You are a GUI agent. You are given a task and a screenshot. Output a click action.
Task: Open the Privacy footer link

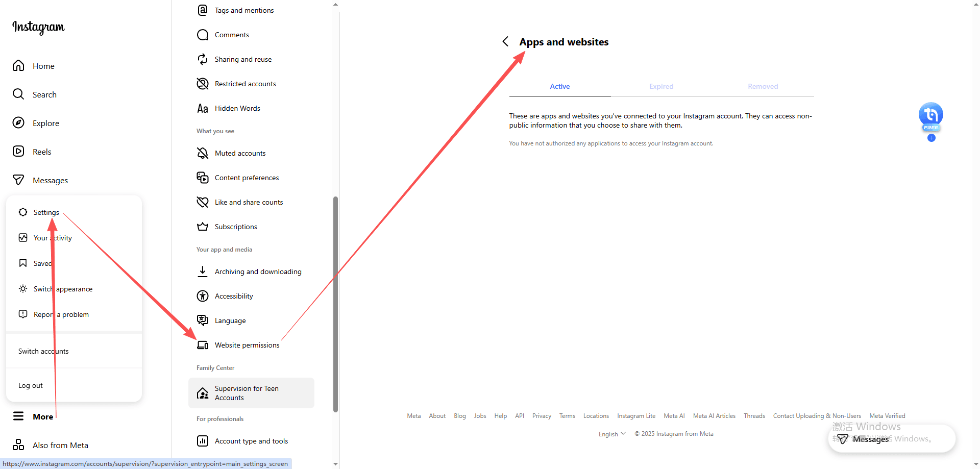pos(542,416)
